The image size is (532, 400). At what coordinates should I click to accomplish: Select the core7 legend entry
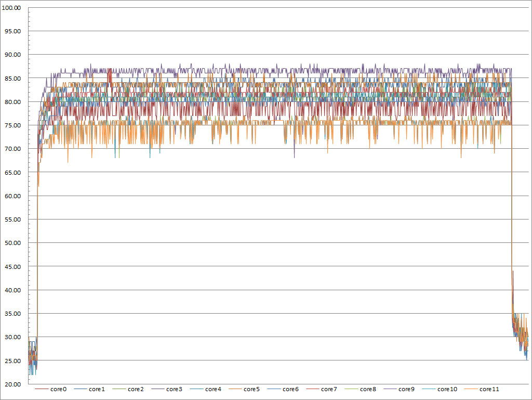[322, 389]
